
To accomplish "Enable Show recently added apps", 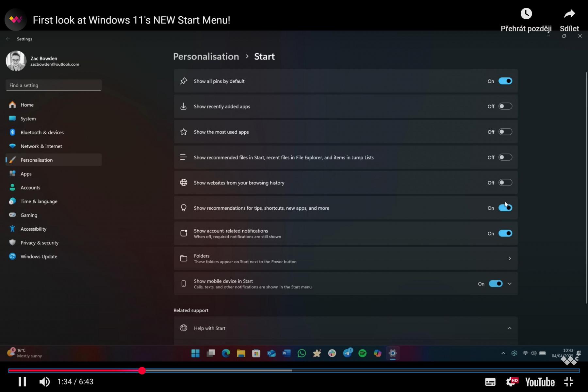I will click(x=505, y=106).
